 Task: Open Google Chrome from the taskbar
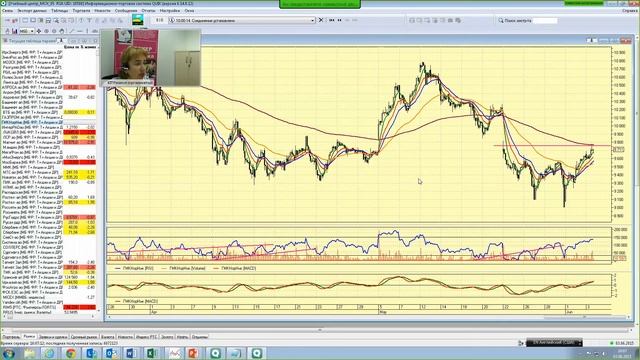tap(70, 353)
